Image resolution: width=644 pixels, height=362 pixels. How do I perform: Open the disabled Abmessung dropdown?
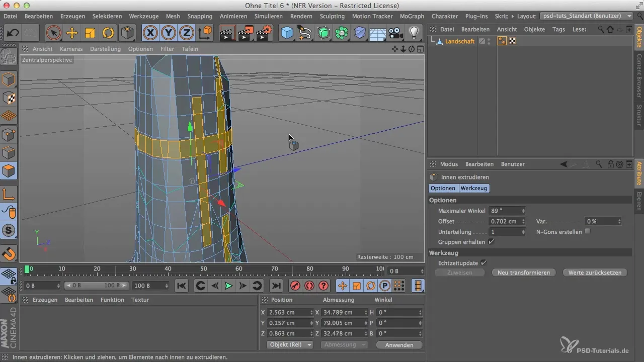[x=344, y=345]
